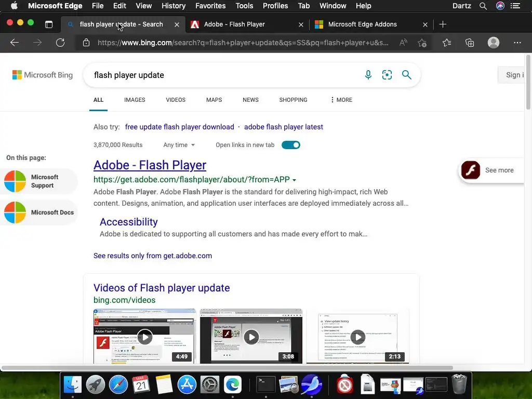Open the Trash in the Dock

coord(459,384)
